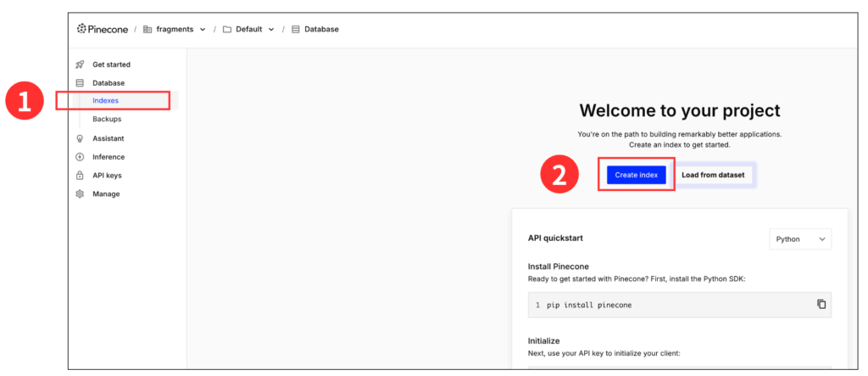Open the fragments organization dropdown
Image resolution: width=868 pixels, height=376 pixels.
point(175,29)
